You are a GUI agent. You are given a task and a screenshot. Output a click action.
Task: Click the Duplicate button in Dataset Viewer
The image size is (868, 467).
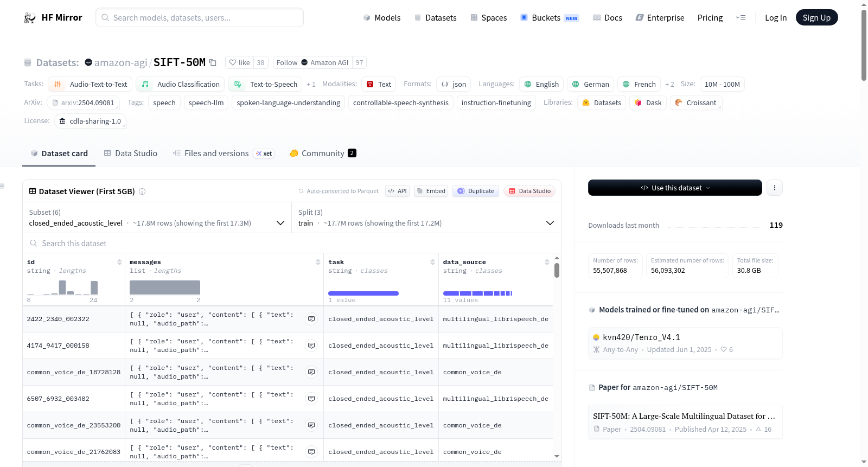click(476, 191)
